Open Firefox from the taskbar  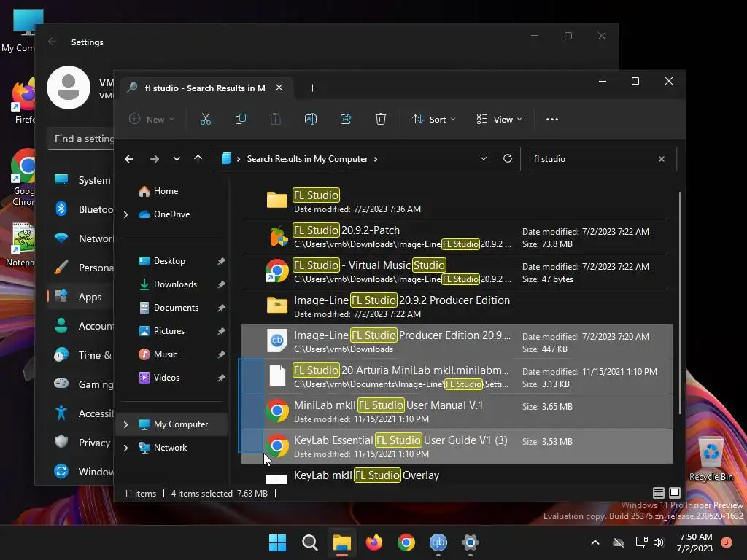(x=374, y=542)
